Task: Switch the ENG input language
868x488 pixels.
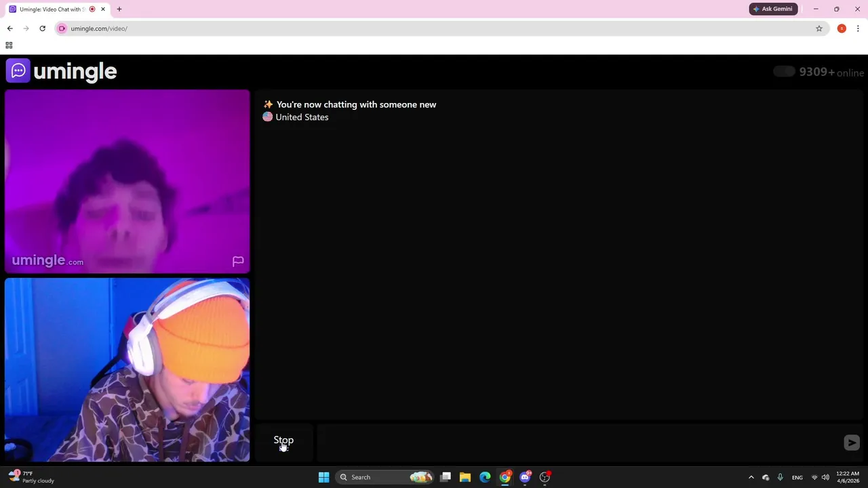Action: [x=797, y=477]
